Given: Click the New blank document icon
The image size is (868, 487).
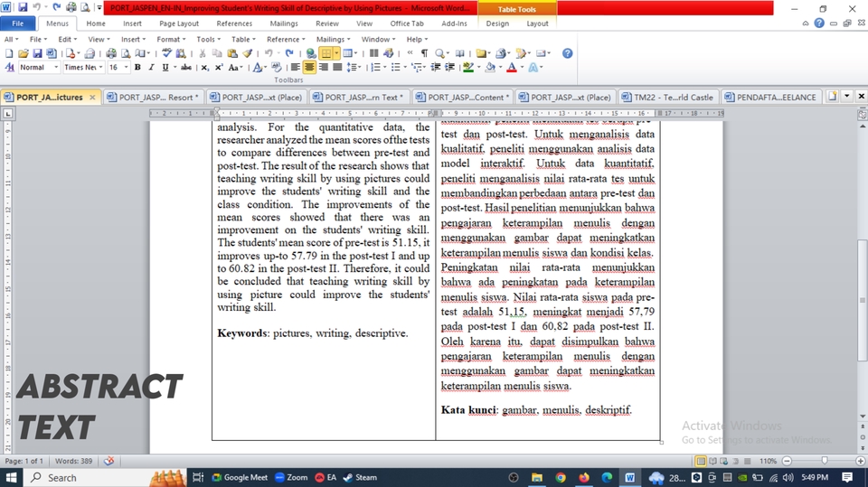Looking at the screenshot, I should tap(9, 53).
